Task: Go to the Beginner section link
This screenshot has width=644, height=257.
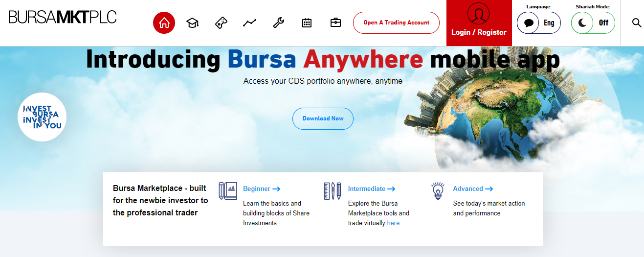Action: coord(261,189)
